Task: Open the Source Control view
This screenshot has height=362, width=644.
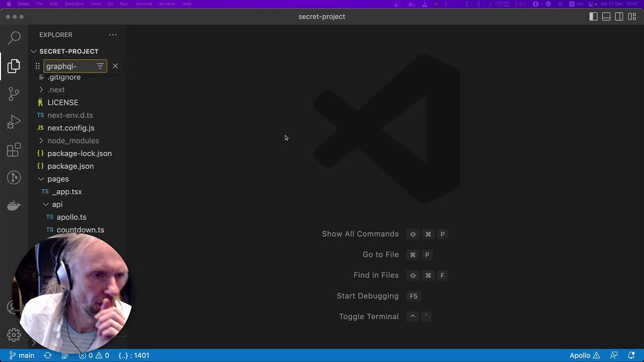Action: (14, 94)
